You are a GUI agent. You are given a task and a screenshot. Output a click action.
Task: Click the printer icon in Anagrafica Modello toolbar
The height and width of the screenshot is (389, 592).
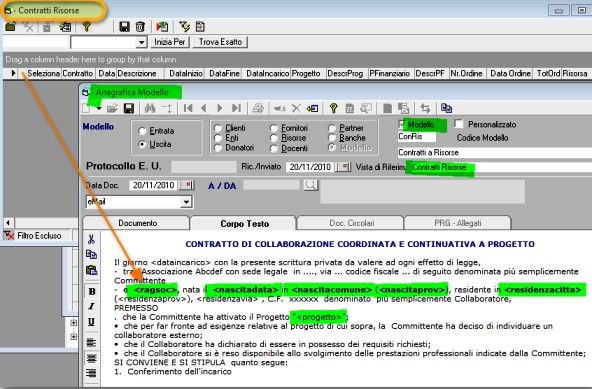[258, 109]
